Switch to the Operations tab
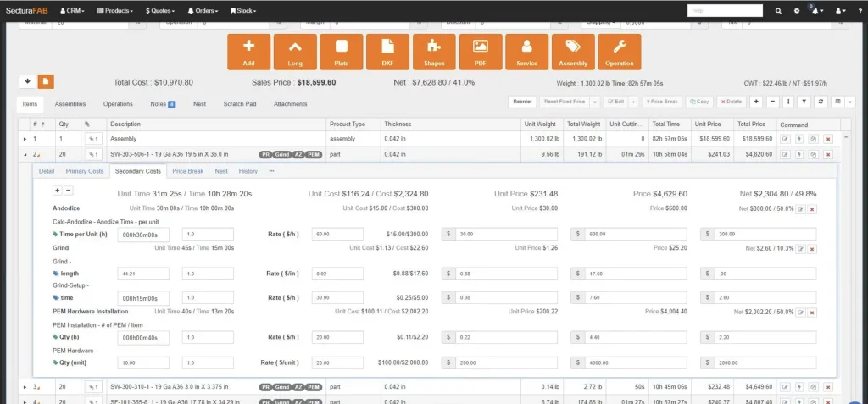This screenshot has height=404, width=868. tap(118, 104)
